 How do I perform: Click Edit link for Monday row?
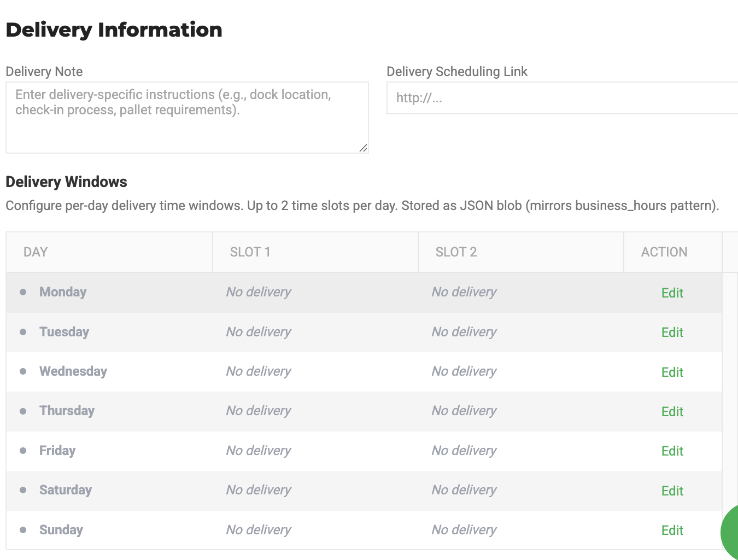[672, 293]
